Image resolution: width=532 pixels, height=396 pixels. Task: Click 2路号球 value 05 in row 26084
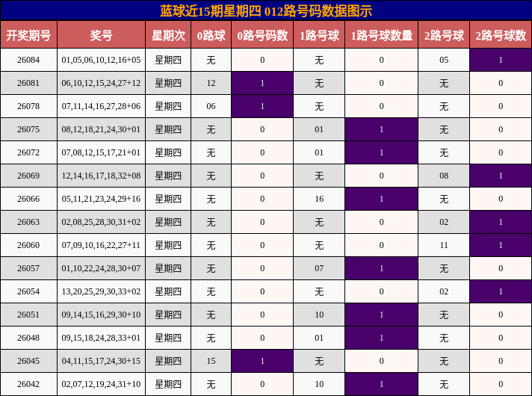[444, 60]
